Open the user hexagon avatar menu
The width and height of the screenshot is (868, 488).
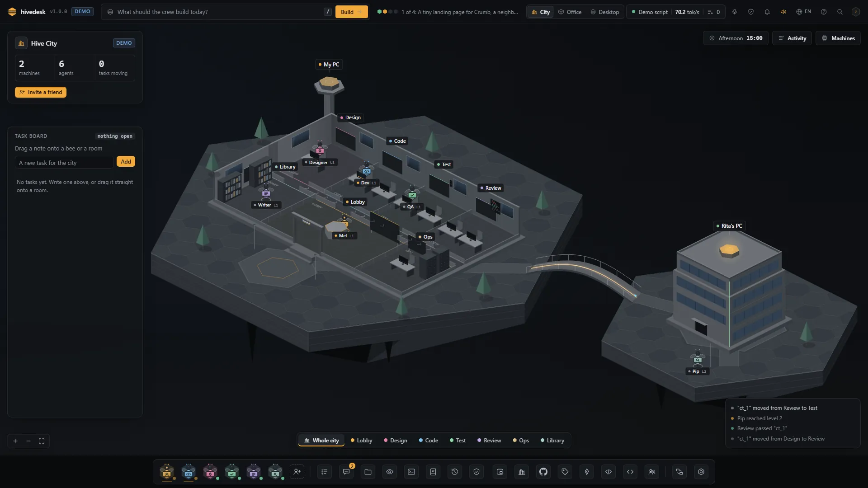click(856, 12)
